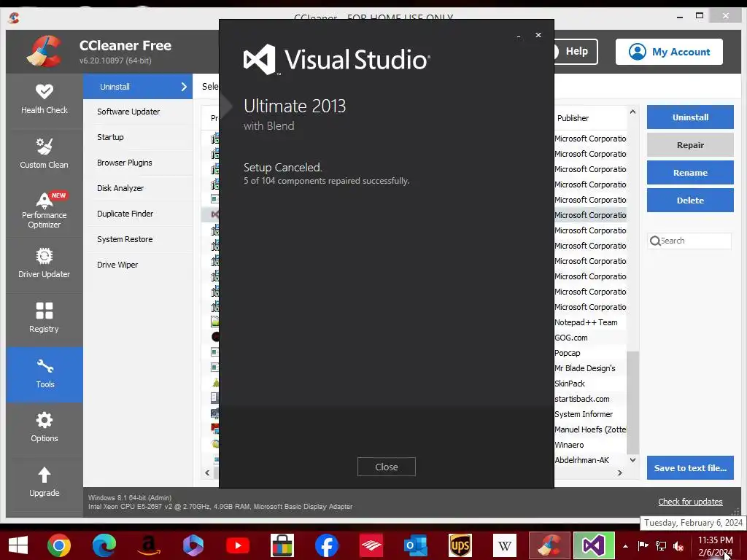Click Check for updates link
Image resolution: width=747 pixels, height=560 pixels.
pos(690,502)
